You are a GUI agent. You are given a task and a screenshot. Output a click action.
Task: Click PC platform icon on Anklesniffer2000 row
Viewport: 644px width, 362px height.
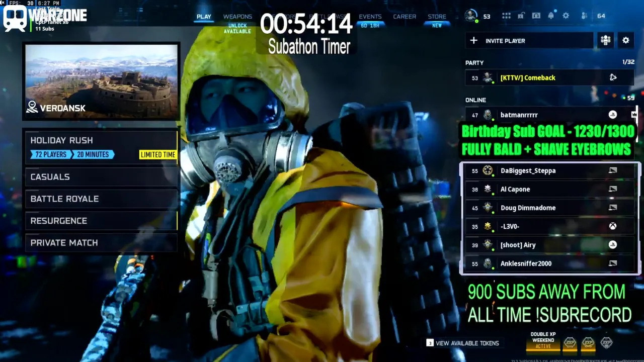pyautogui.click(x=612, y=263)
